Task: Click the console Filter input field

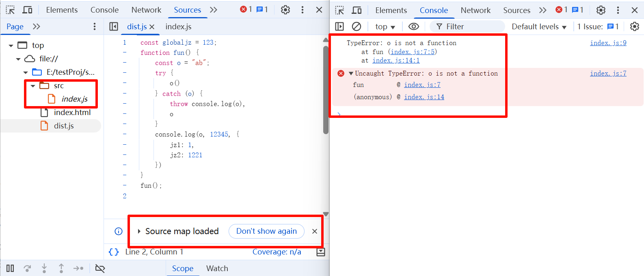Action: [x=471, y=26]
